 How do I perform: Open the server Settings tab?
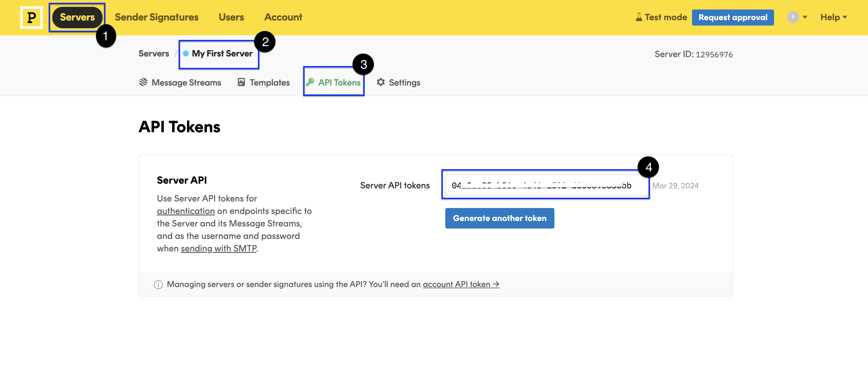tap(404, 83)
